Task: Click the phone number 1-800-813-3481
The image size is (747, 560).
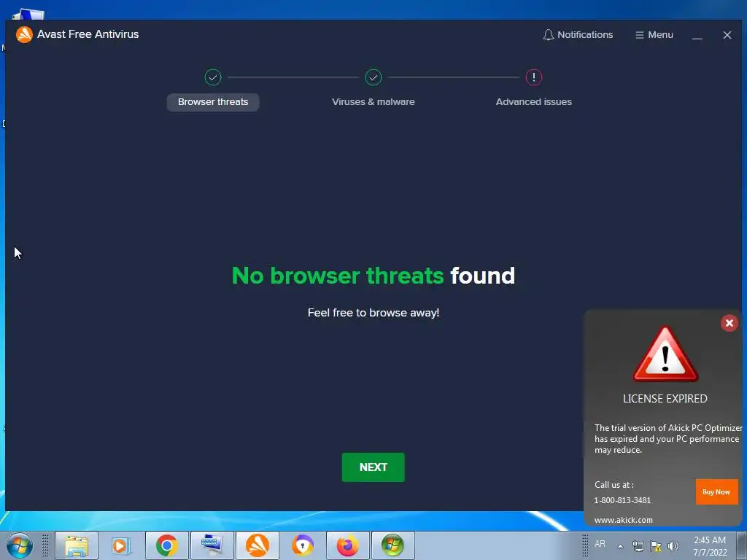Action: (622, 500)
